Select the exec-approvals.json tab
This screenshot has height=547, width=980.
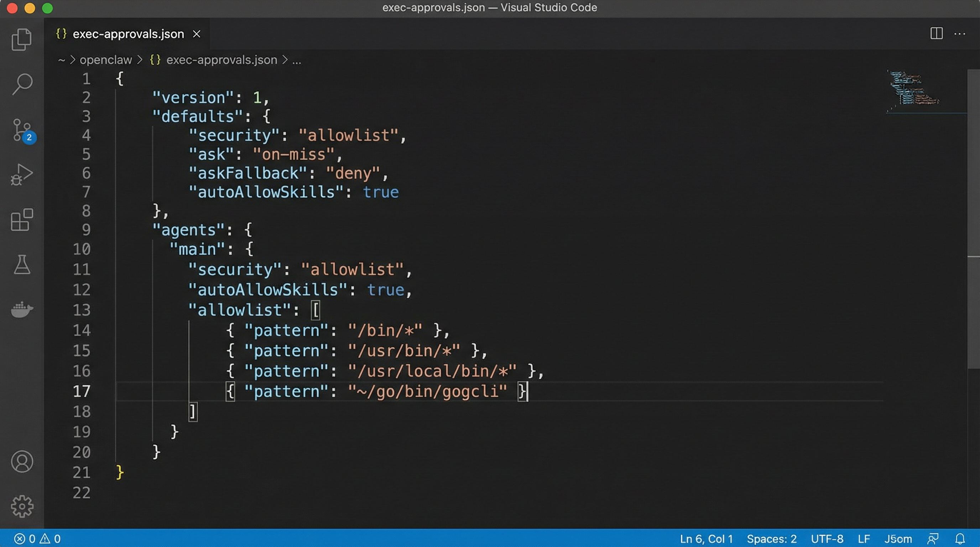(128, 34)
